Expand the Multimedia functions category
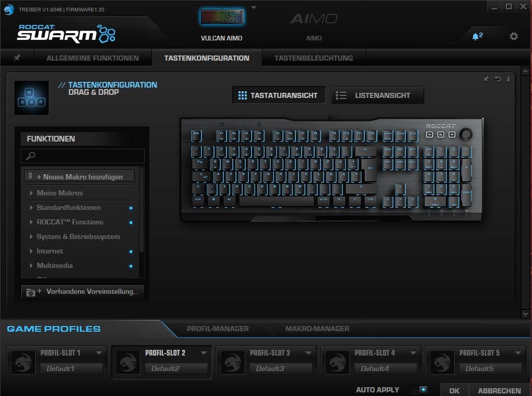The height and width of the screenshot is (396, 532). click(x=54, y=265)
